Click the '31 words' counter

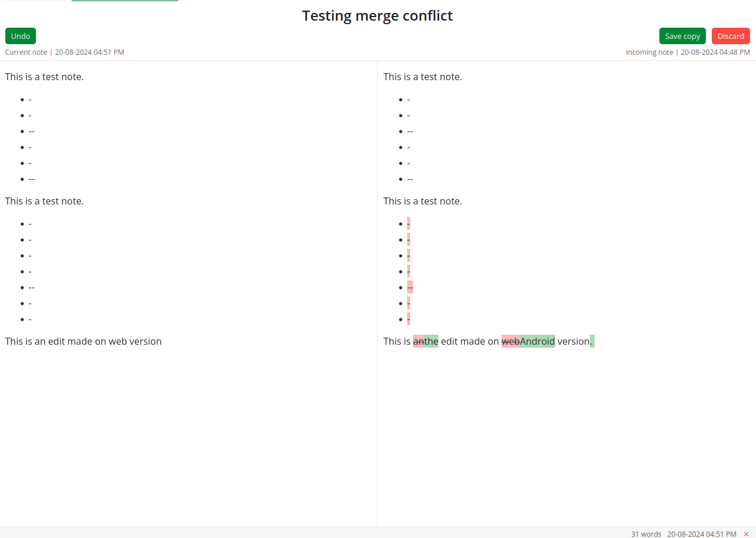coord(646,534)
